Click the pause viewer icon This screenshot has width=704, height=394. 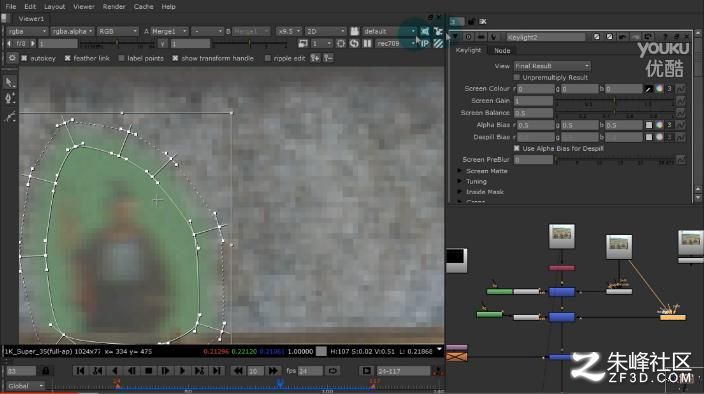pyautogui.click(x=367, y=44)
